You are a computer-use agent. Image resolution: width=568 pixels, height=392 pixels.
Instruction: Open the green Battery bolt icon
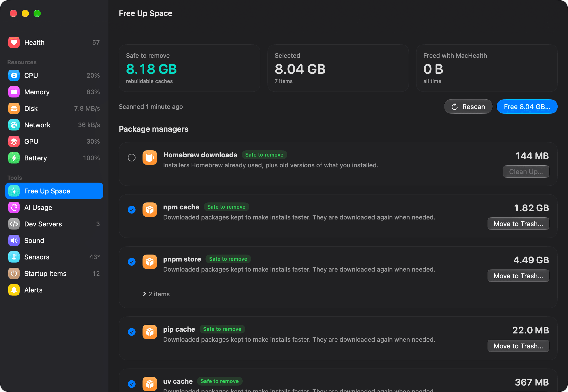pyautogui.click(x=14, y=158)
